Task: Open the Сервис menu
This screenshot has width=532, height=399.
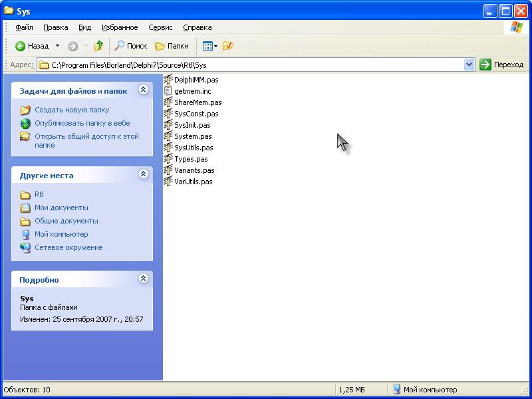Action: (160, 27)
